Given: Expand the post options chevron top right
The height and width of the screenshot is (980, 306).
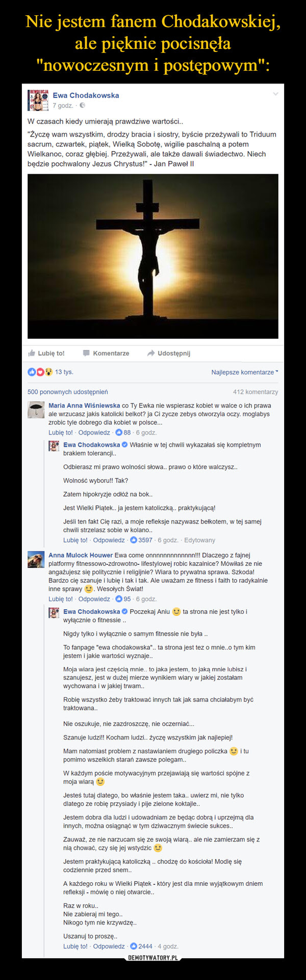Looking at the screenshot, I should 276,94.
